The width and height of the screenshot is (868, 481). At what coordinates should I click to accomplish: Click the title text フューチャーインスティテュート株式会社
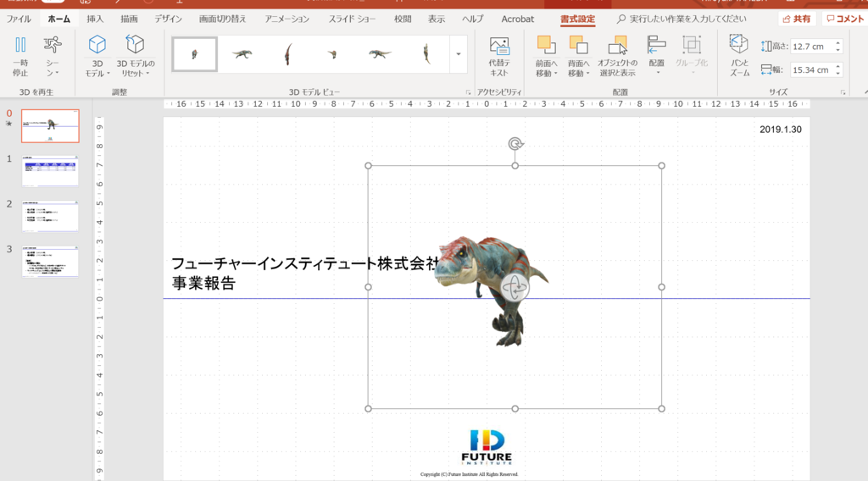click(x=305, y=263)
